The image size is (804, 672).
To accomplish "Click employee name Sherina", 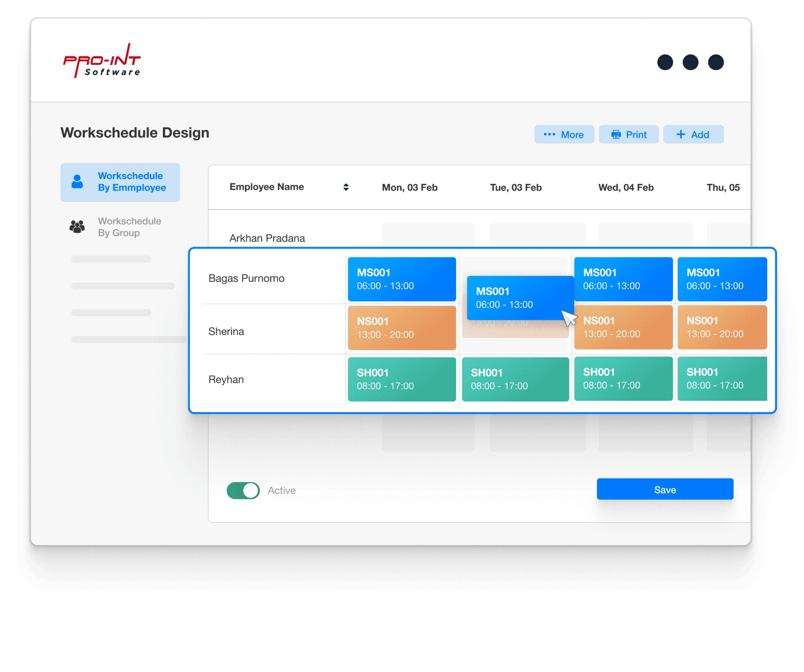I will click(x=226, y=331).
